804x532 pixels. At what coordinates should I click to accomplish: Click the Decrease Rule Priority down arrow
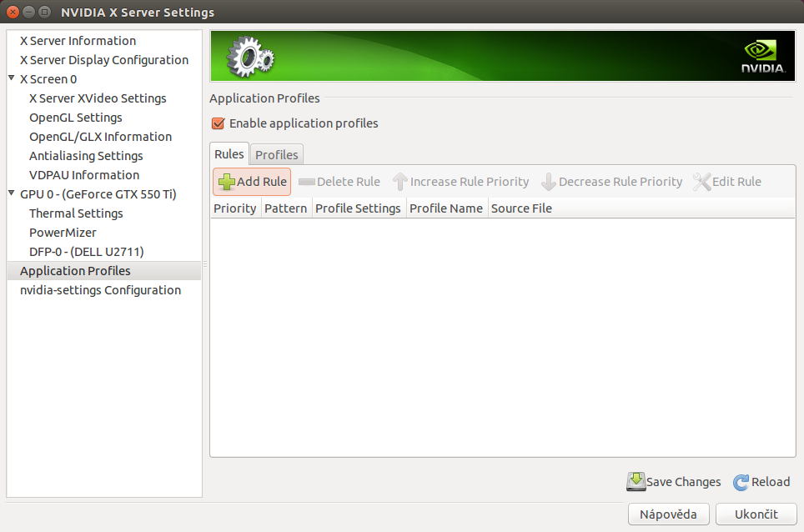coord(549,182)
